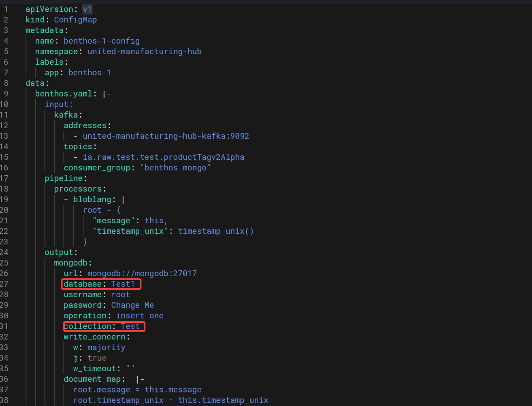
Task: Select the consumer_group value benthos-mongo
Action: click(x=175, y=167)
